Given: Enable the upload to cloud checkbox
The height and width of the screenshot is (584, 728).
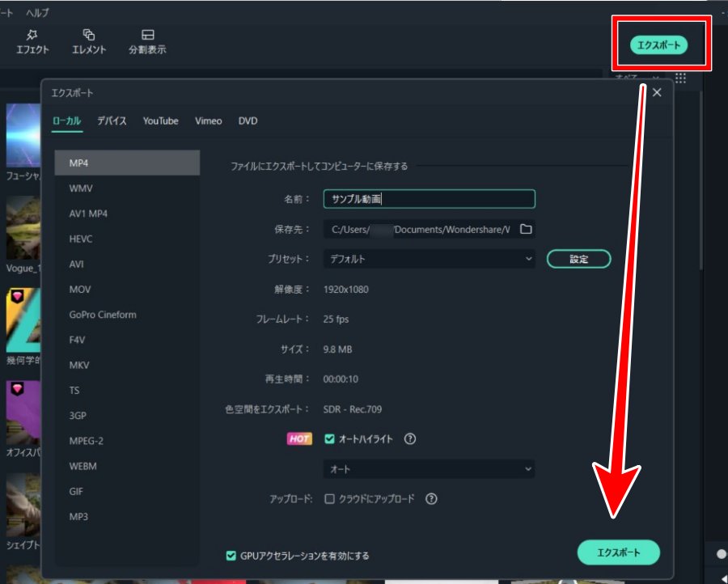Looking at the screenshot, I should click(x=329, y=498).
